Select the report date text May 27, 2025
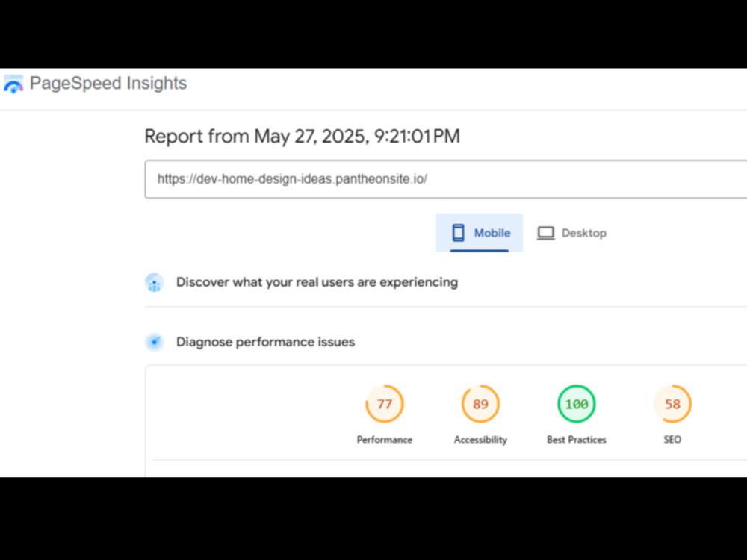Image resolution: width=747 pixels, height=560 pixels. click(x=311, y=137)
